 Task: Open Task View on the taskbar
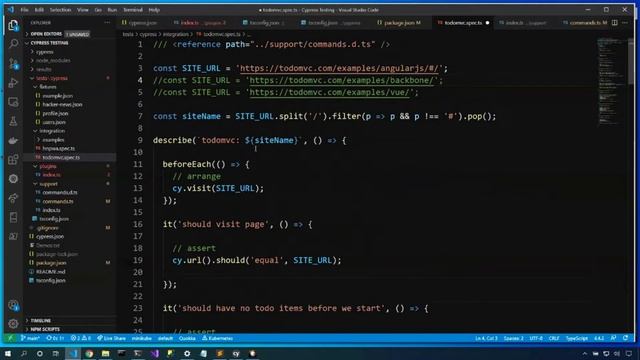(x=56, y=353)
